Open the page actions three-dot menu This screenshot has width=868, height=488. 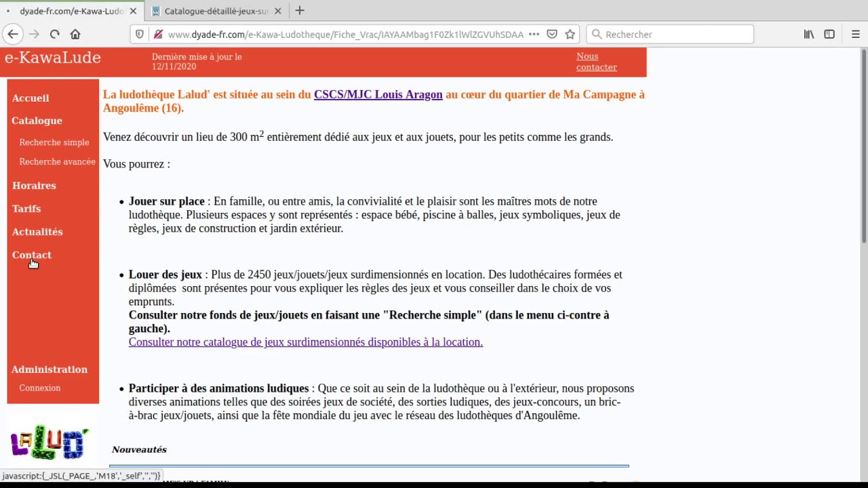click(534, 34)
